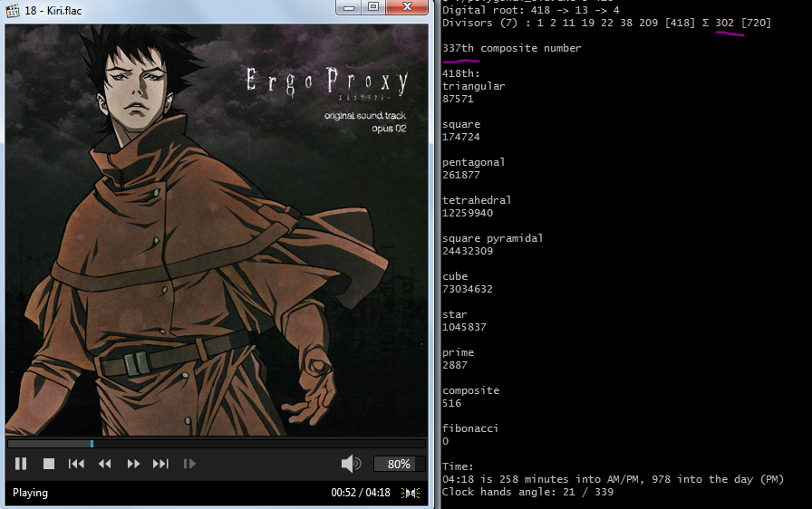Click the triangular value 87571 in terminal
812x509 pixels.
point(458,99)
